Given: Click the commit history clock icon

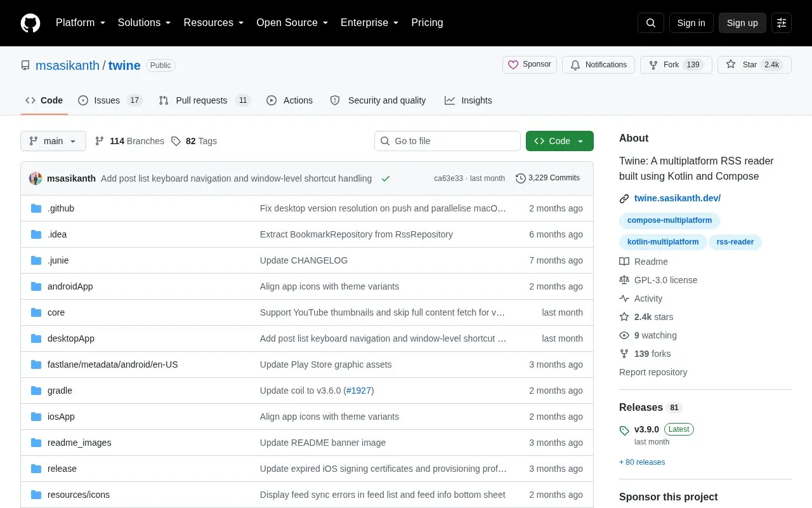Looking at the screenshot, I should click(521, 178).
